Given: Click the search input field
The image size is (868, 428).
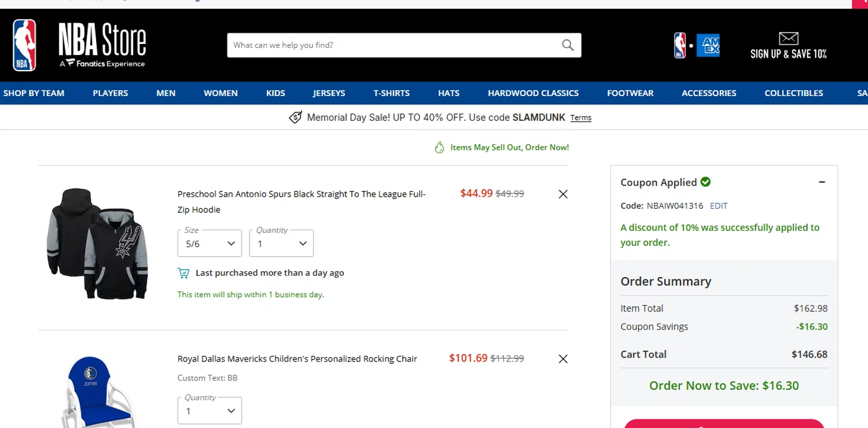Looking at the screenshot, I should point(393,45).
